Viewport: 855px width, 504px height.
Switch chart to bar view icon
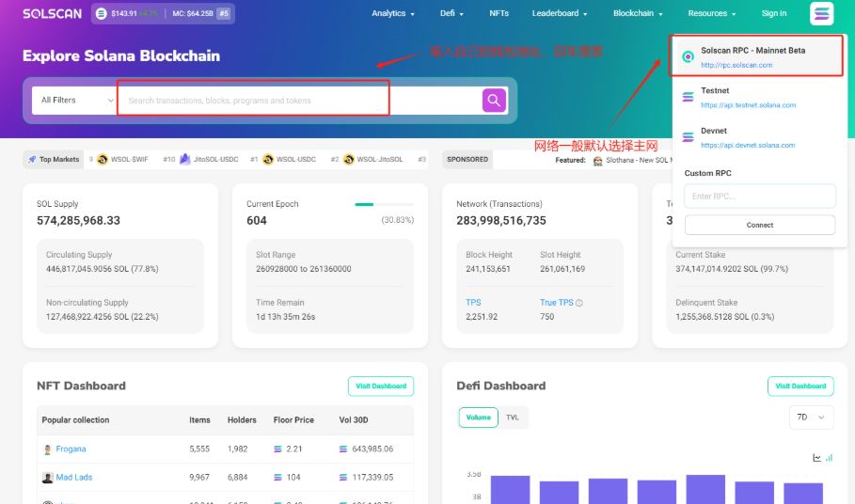click(x=829, y=458)
